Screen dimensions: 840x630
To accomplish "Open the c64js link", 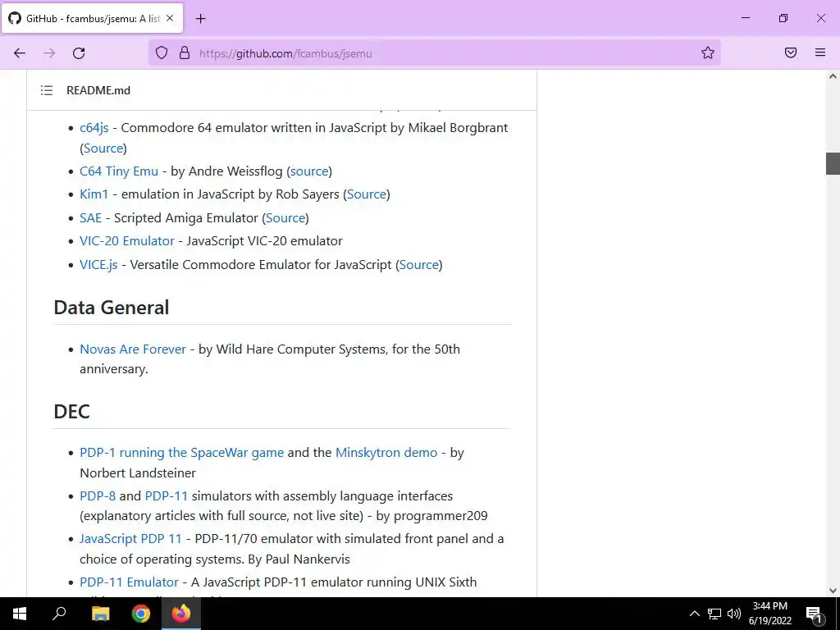I will (x=94, y=127).
